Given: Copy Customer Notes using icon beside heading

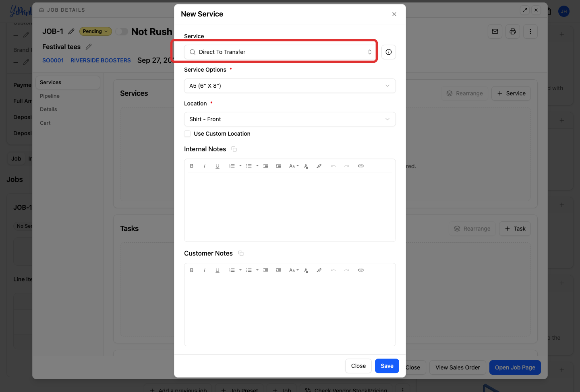Looking at the screenshot, I should tap(241, 254).
